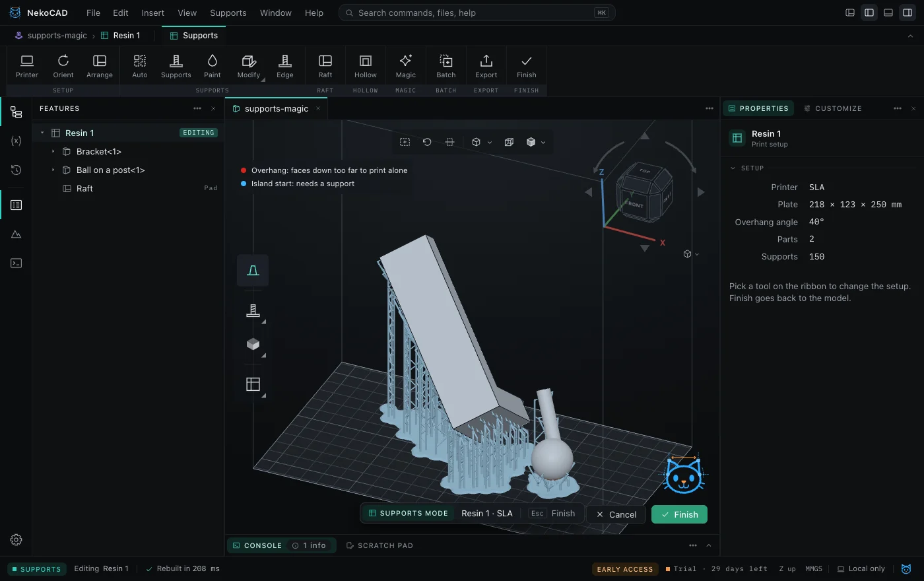Open the Printer setup tool
Screen dimensions: 924x581
(27, 66)
